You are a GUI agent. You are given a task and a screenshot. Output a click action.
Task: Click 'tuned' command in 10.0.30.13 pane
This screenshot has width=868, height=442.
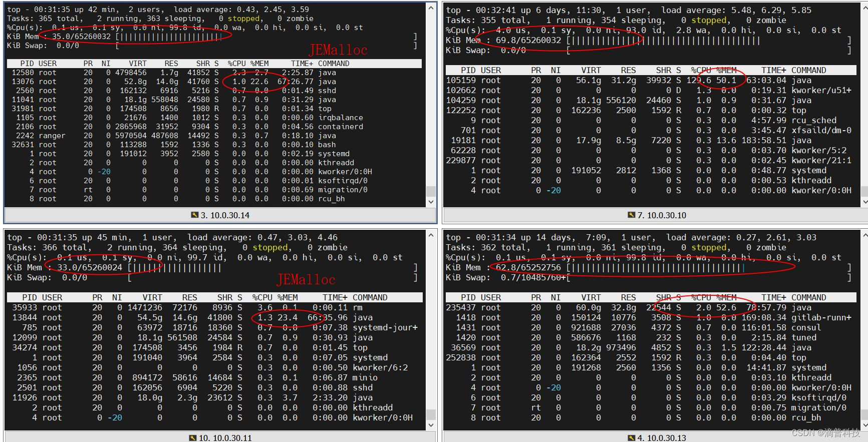804,337
